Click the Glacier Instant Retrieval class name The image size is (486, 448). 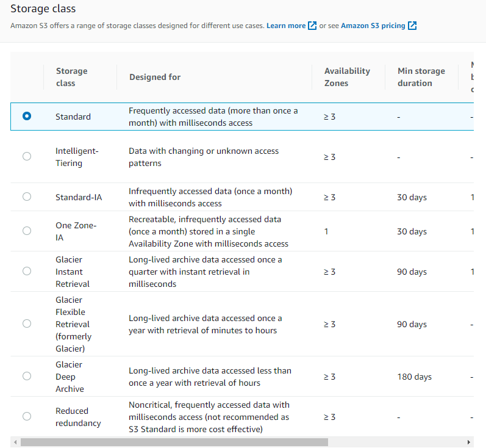click(73, 272)
